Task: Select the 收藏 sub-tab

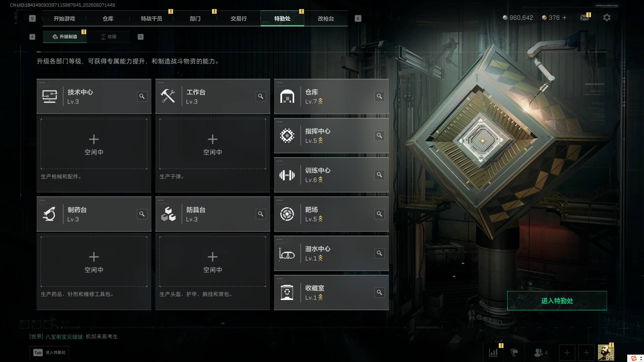Action: point(109,37)
